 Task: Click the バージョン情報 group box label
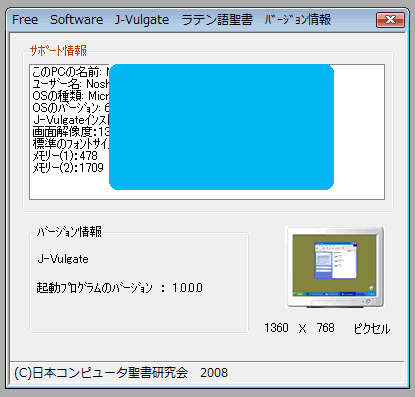click(69, 231)
